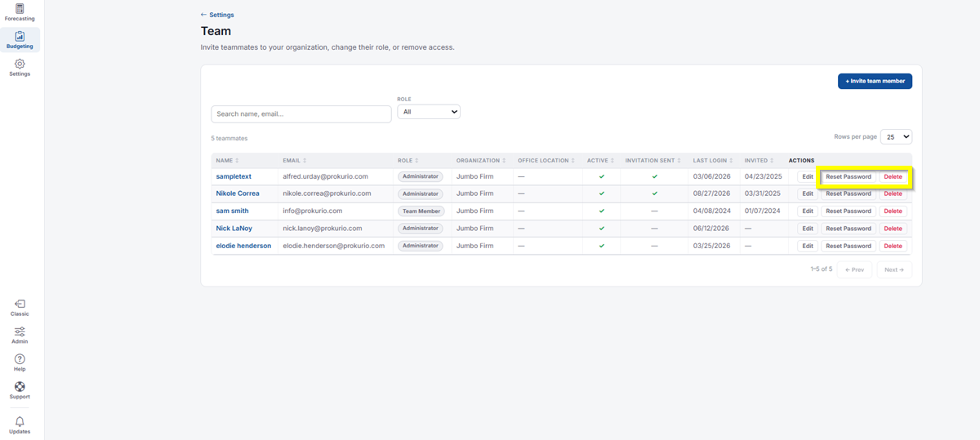Switch to Classic view icon

(x=20, y=308)
